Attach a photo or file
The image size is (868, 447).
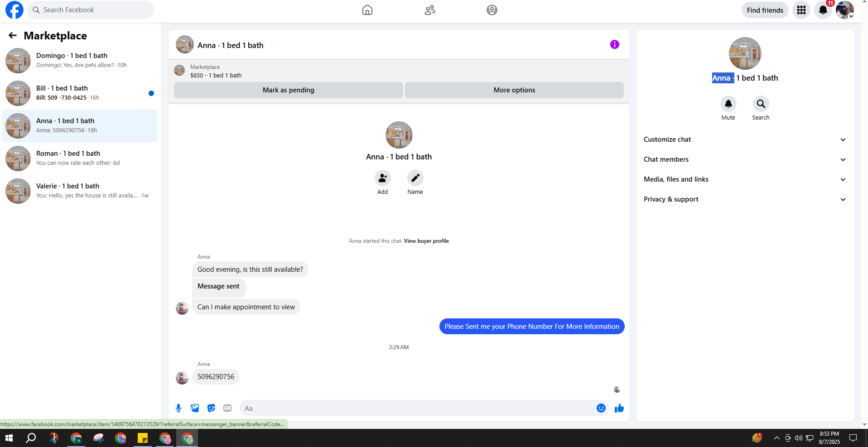195,408
